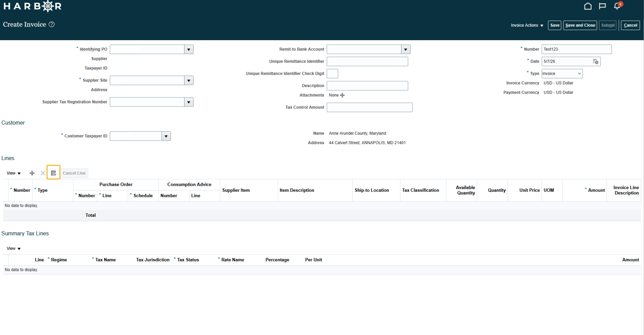Screen dimensions: 644x335
Task: Click the Tax Control Amount field
Action: [369, 107]
